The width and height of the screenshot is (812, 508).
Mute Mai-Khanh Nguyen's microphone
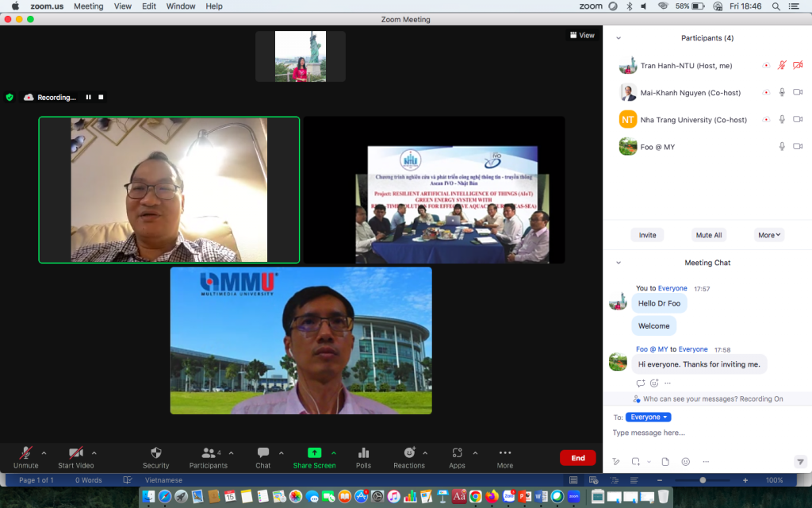[782, 92]
